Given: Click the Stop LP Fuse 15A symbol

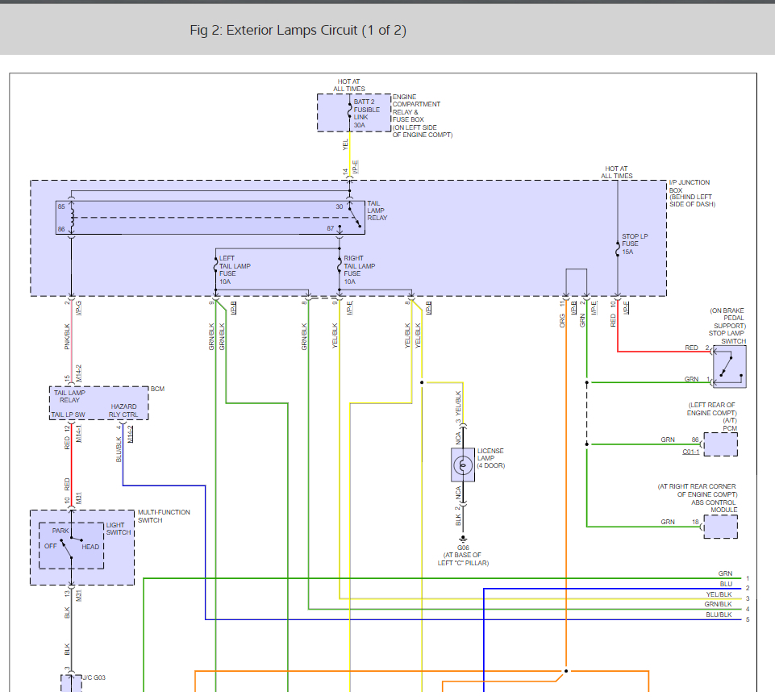Looking at the screenshot, I should point(618,252).
